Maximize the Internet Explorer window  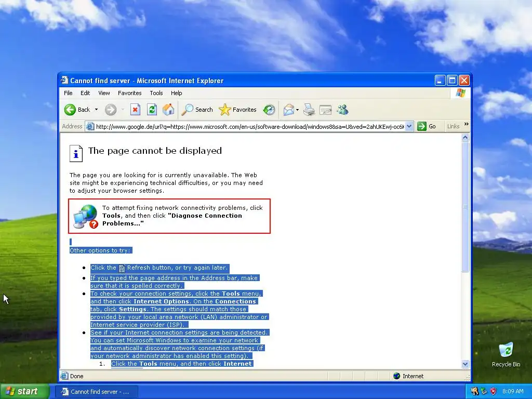452,81
